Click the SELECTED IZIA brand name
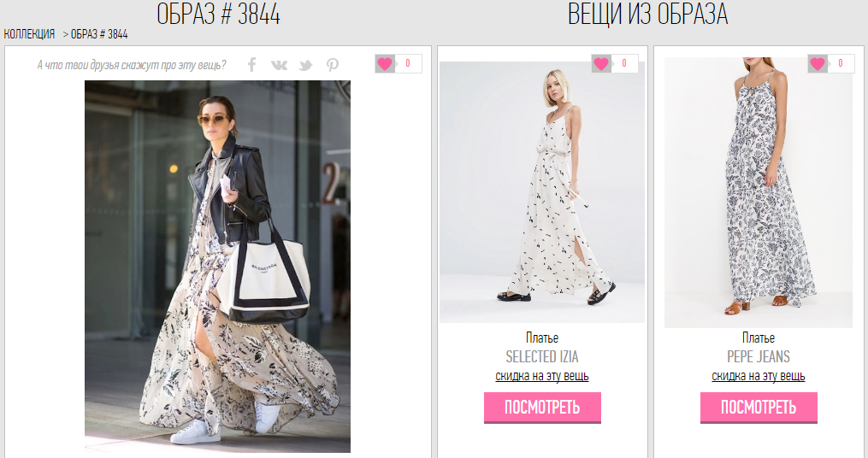The width and height of the screenshot is (868, 458). 542,357
